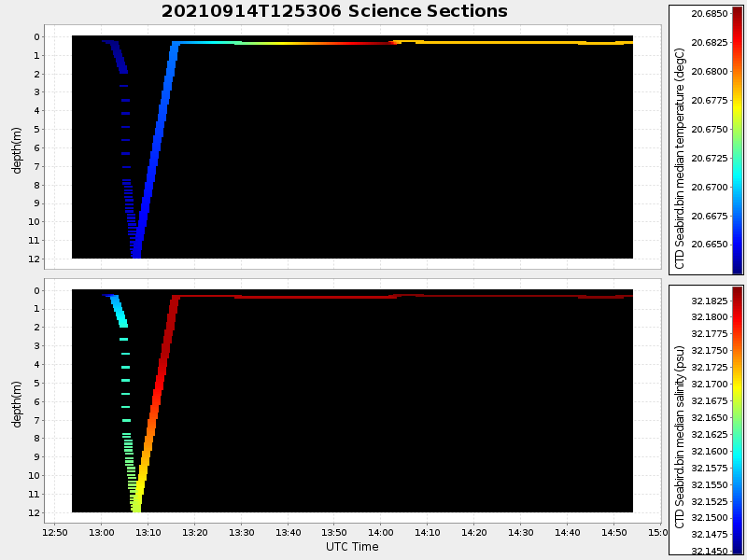Screen dimensions: 747x560
Task: Click the temperature colorbar gradient strip
Action: pyautogui.click(x=738, y=140)
